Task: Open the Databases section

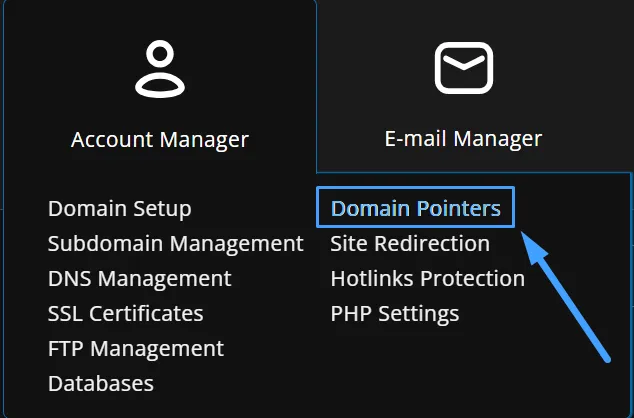Action: pyautogui.click(x=100, y=383)
